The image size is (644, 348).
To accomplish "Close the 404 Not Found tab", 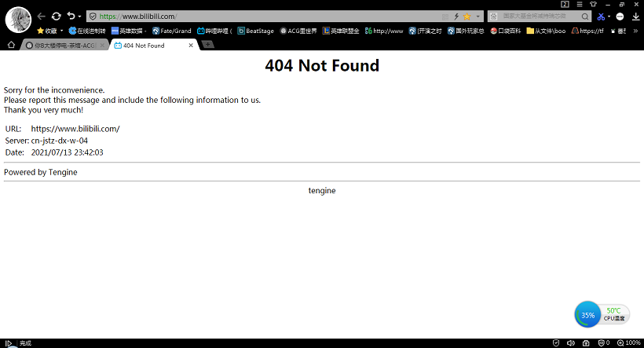I will [191, 46].
